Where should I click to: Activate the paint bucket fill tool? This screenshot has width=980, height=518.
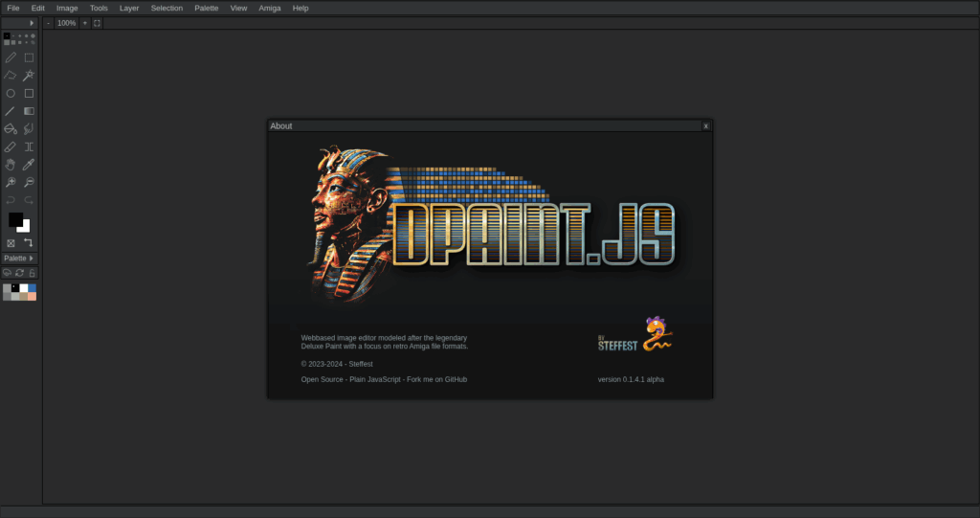(x=11, y=128)
